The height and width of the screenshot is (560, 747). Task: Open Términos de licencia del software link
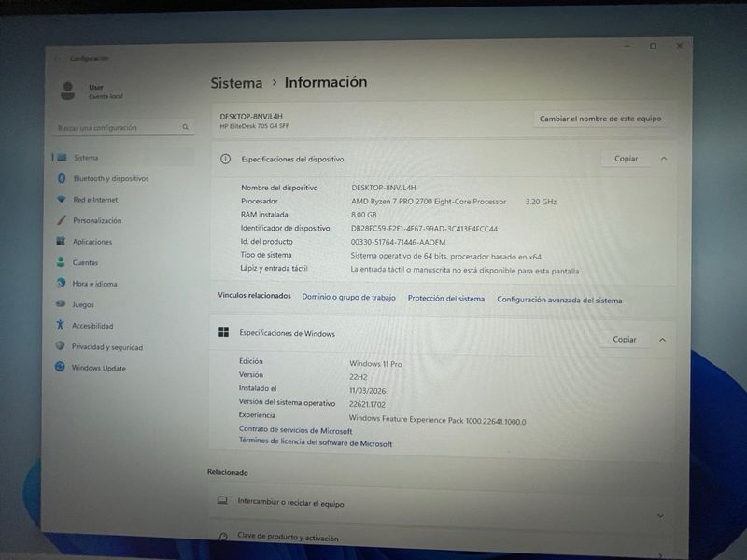(x=316, y=442)
